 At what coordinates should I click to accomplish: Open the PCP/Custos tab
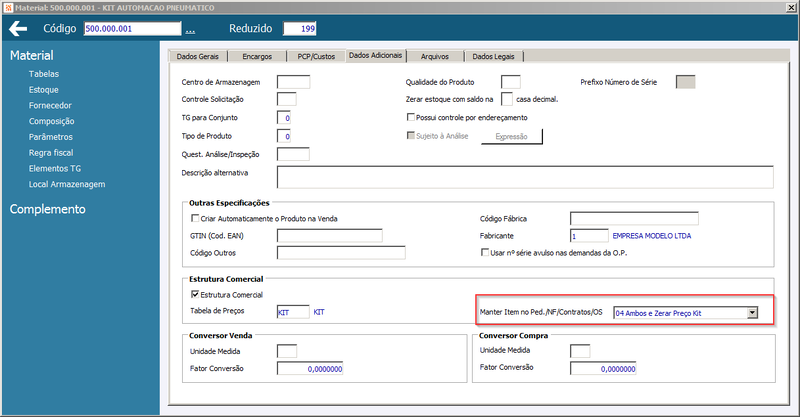click(316, 56)
